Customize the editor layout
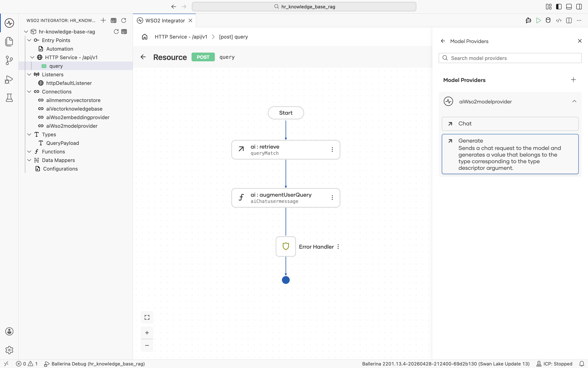The height and width of the screenshot is (368, 588). click(549, 7)
